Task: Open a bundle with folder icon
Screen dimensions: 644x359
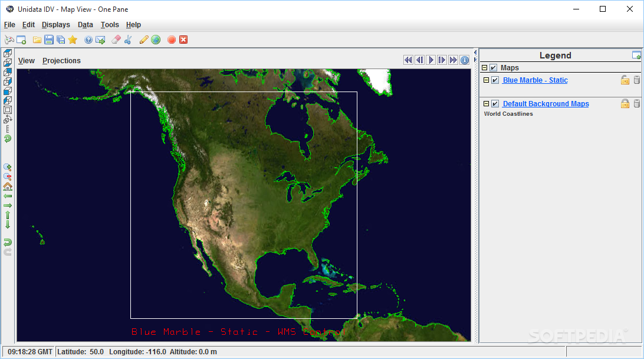Action: (37, 40)
